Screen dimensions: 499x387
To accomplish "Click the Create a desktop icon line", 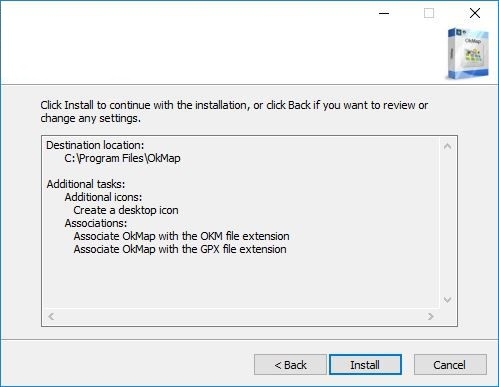I will pos(126,210).
